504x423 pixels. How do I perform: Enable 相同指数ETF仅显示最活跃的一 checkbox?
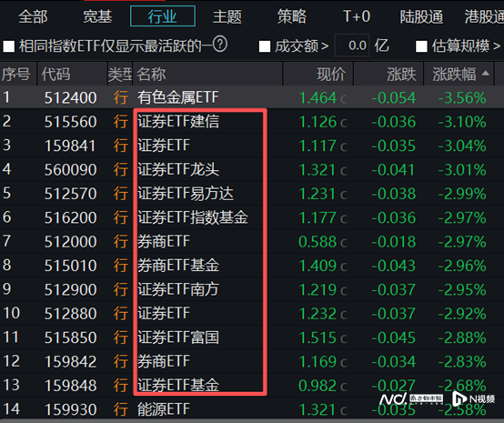(9, 46)
